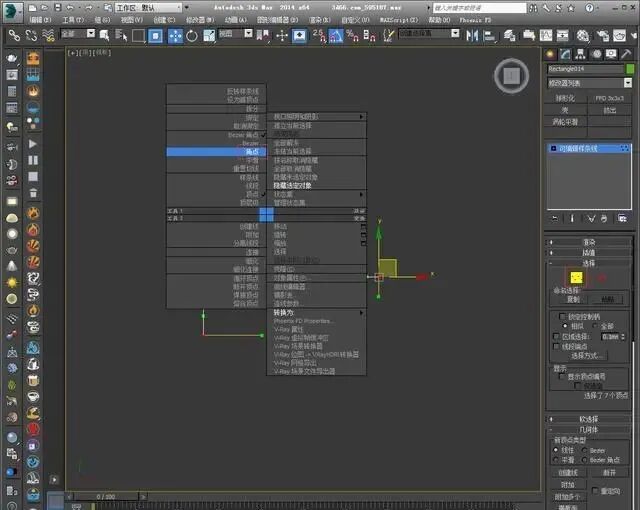The width and height of the screenshot is (640, 510).
Task: Open the Material Editor icon
Action: (x=582, y=36)
